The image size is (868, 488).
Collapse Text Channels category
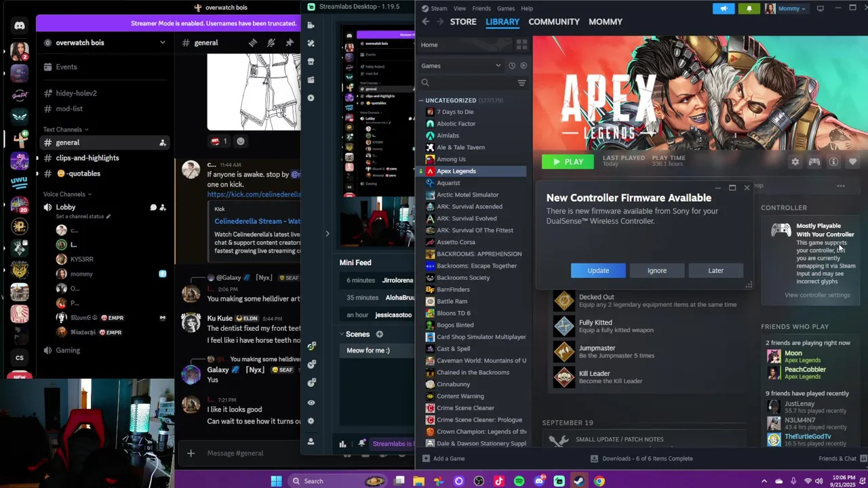[x=65, y=129]
